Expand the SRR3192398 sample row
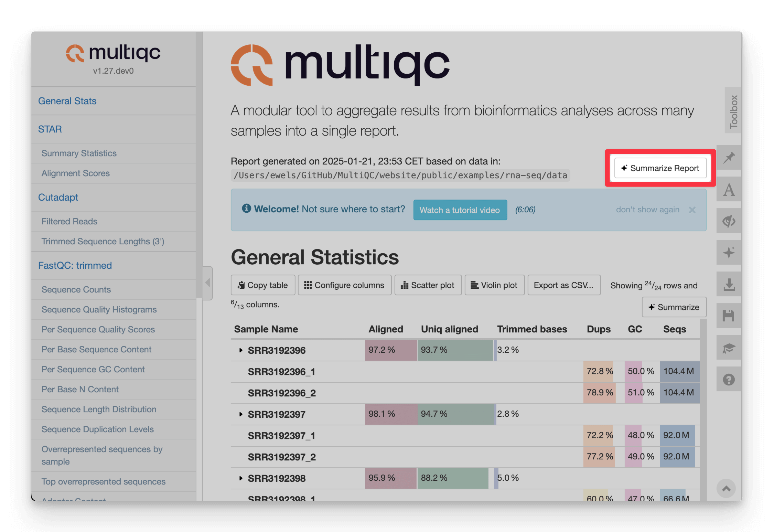This screenshot has width=774, height=532. coord(241,478)
